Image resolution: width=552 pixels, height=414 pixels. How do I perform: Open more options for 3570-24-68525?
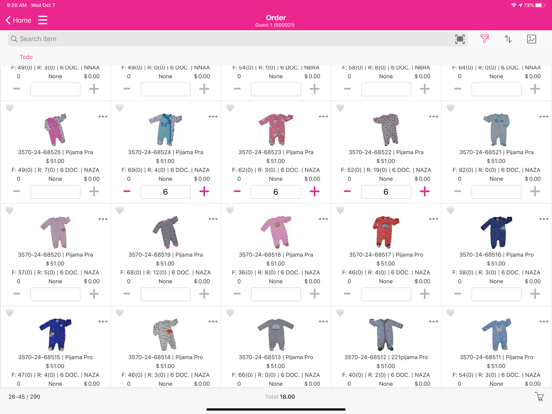(x=103, y=117)
